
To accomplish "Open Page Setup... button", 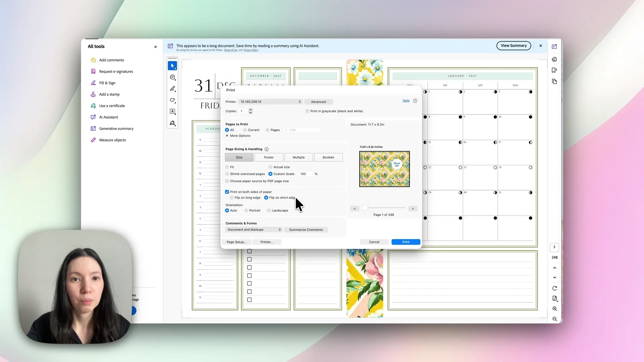I will 236,242.
